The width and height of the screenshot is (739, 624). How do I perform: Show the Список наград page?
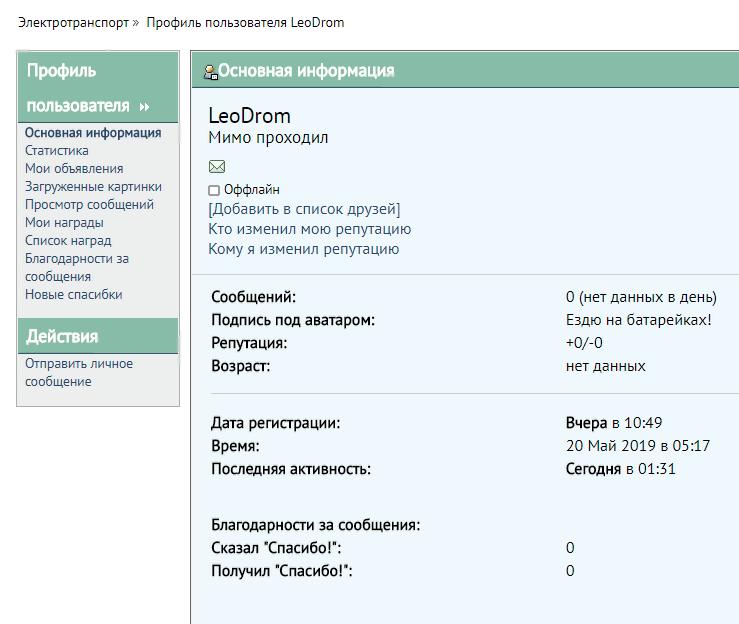pyautogui.click(x=68, y=241)
